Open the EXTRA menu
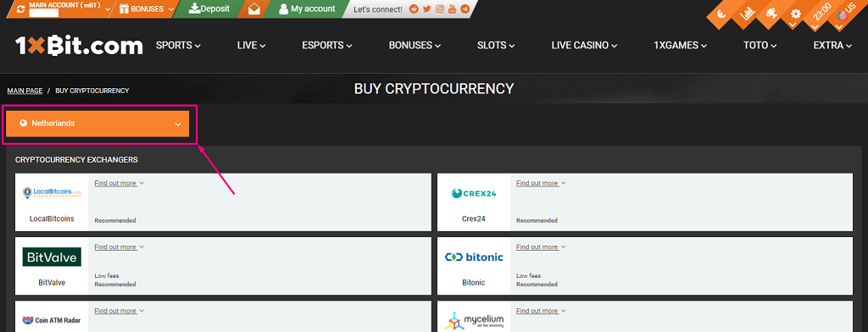The image size is (868, 332). 832,46
